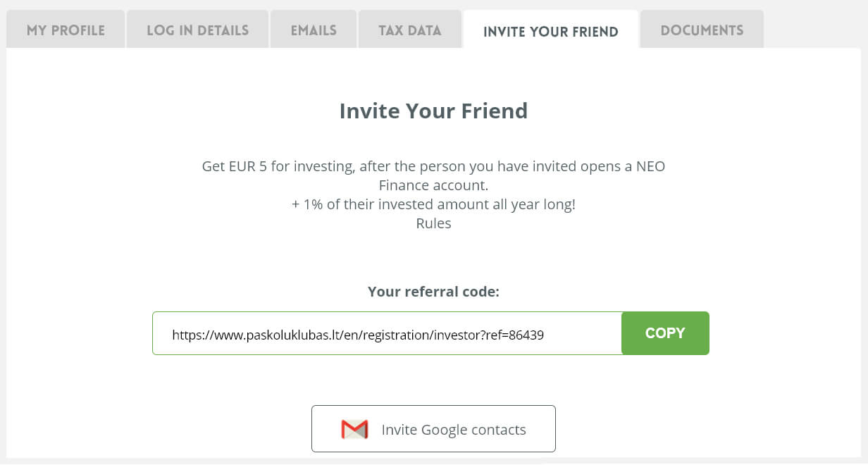The height and width of the screenshot is (465, 868).
Task: Click the word 'COPY' beside the referral link
Action: pyautogui.click(x=665, y=333)
